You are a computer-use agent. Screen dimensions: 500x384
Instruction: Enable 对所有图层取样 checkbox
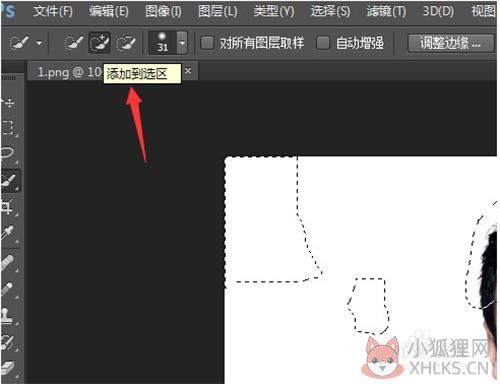(x=207, y=43)
